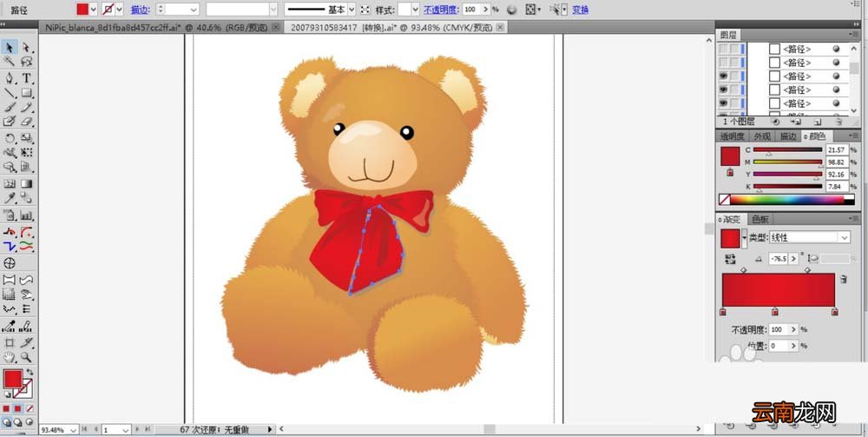This screenshot has width=868, height=437.
Task: Select the Rectangle tool
Action: pos(25,92)
